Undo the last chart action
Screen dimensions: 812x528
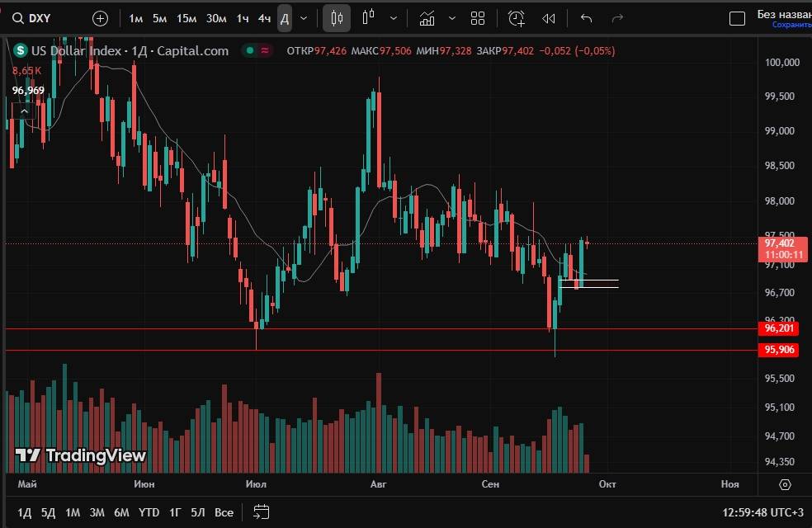586,18
